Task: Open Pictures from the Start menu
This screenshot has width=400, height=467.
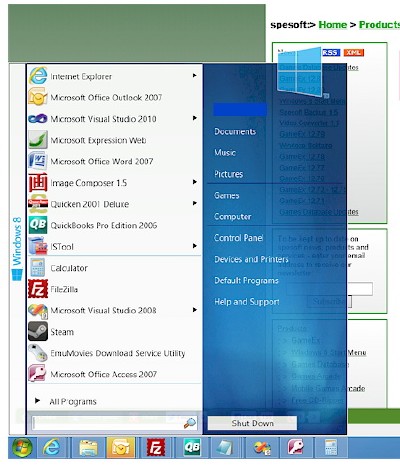Action: pyautogui.click(x=228, y=174)
